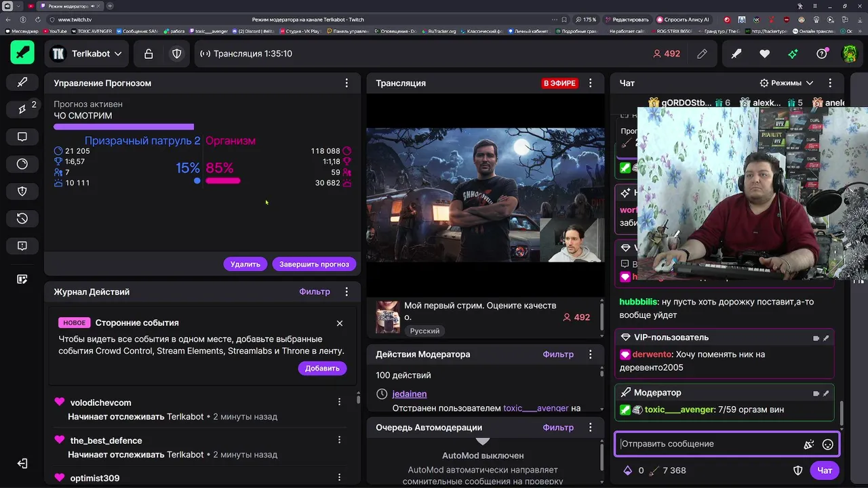
Task: Click the camera icon on the Модератор message
Action: pos(816,393)
